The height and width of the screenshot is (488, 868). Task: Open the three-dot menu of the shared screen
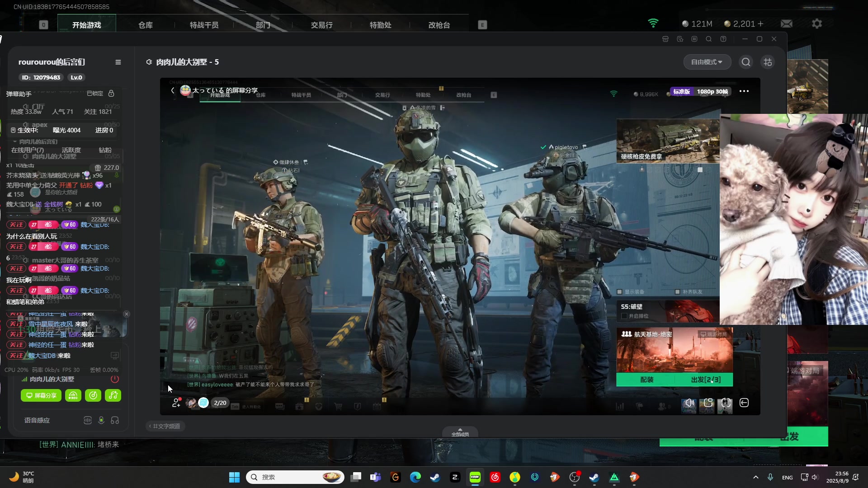(x=744, y=91)
